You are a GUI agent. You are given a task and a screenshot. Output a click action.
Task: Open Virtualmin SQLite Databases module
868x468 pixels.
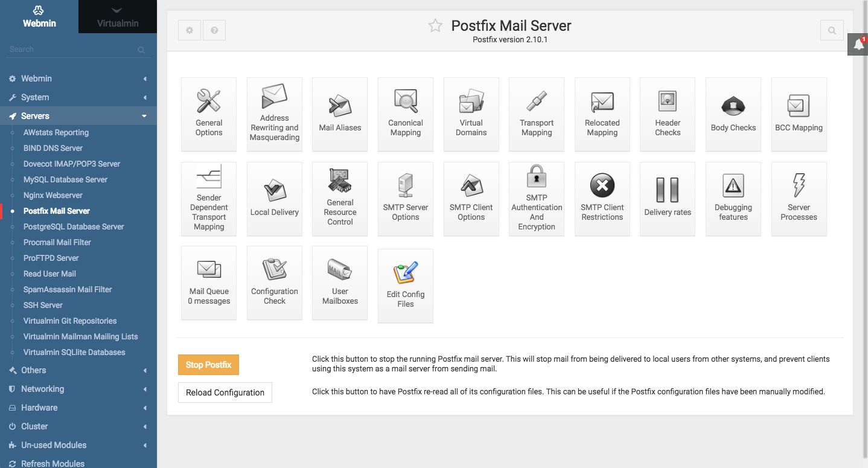point(74,352)
